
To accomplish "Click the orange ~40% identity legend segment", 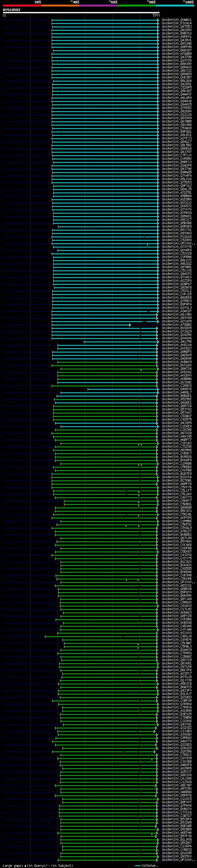I will pos(60,6).
